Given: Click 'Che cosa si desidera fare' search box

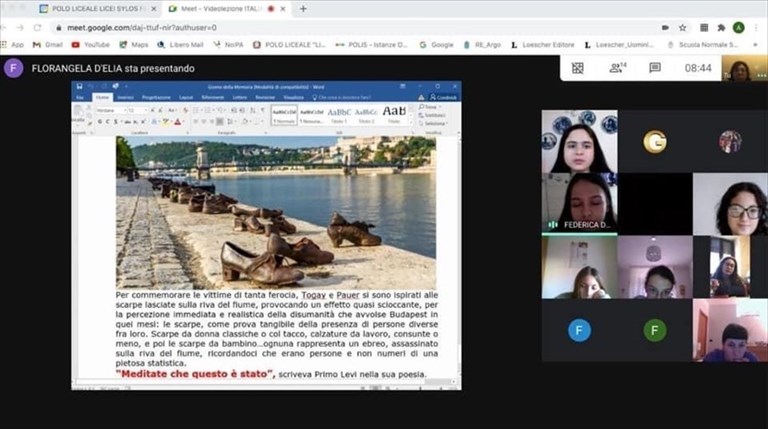Looking at the screenshot, I should coord(341,97).
